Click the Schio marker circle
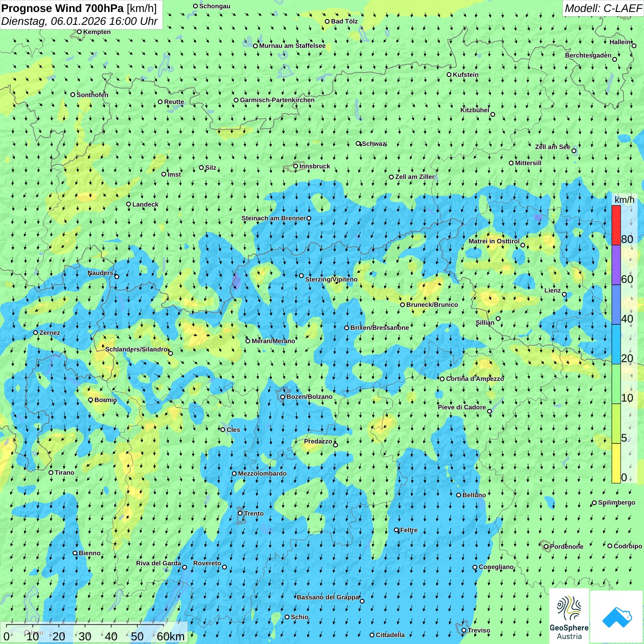 (x=287, y=617)
